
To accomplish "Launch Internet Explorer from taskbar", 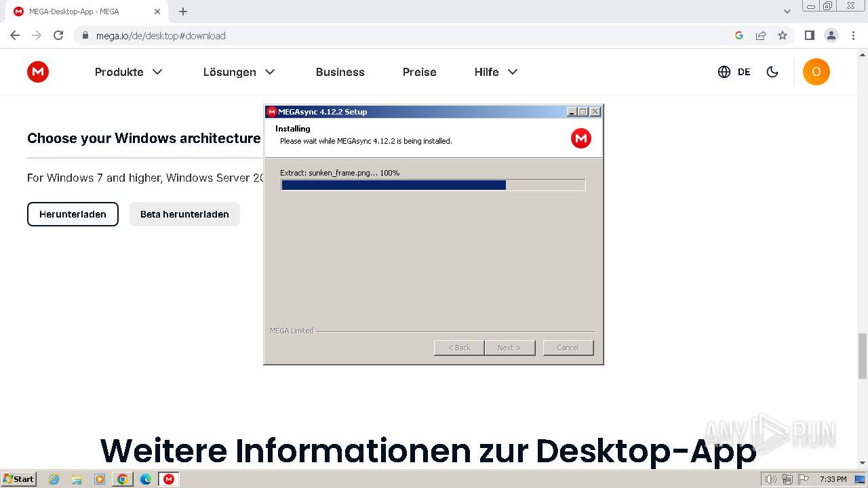I will tap(54, 479).
